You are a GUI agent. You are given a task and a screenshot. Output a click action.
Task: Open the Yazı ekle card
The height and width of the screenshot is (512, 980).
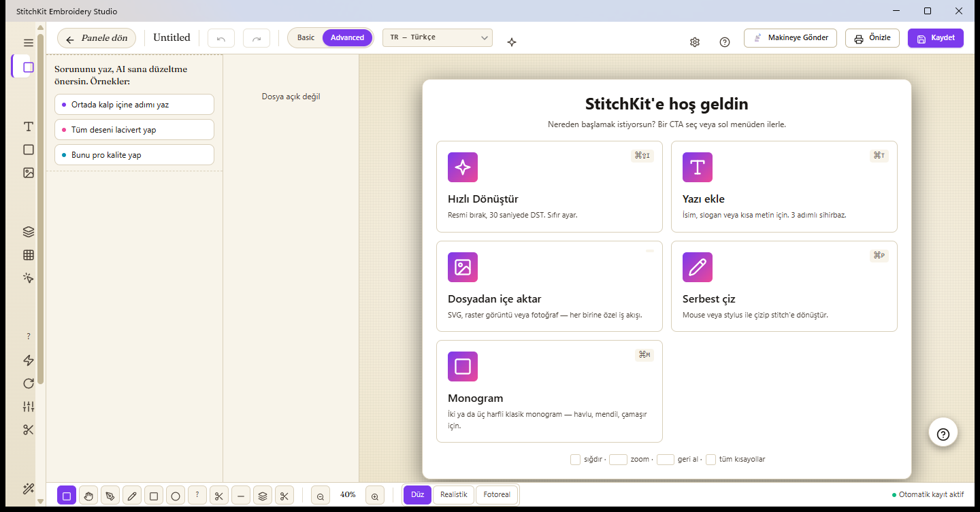[x=784, y=187]
